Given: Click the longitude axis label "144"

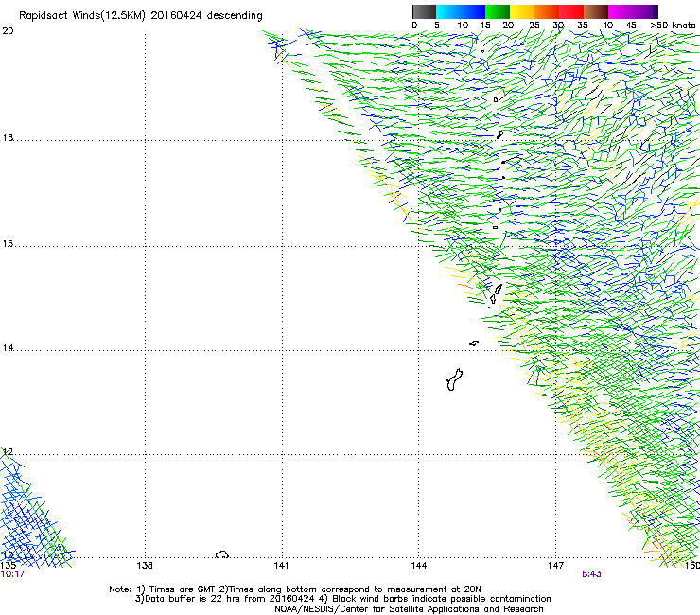Looking at the screenshot, I should [418, 566].
